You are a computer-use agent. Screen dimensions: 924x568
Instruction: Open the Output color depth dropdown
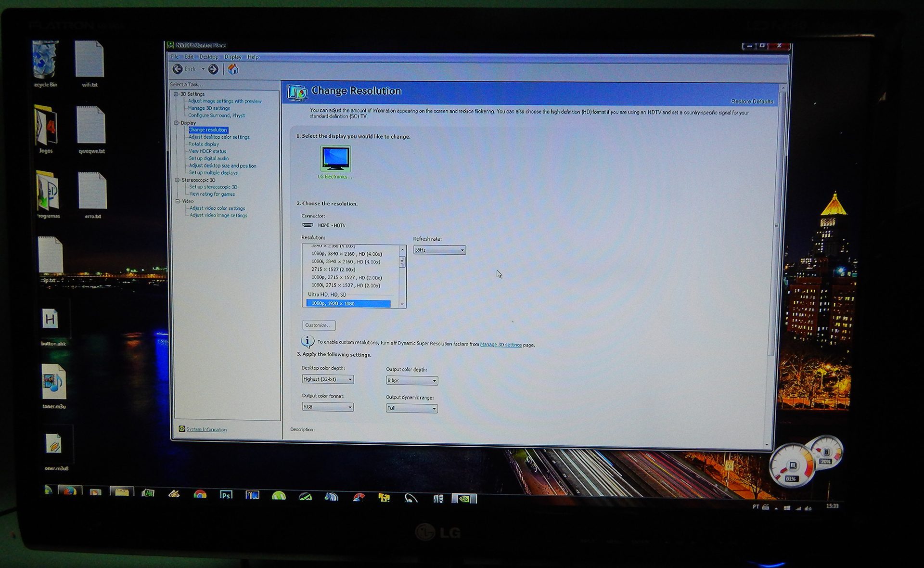pos(412,380)
